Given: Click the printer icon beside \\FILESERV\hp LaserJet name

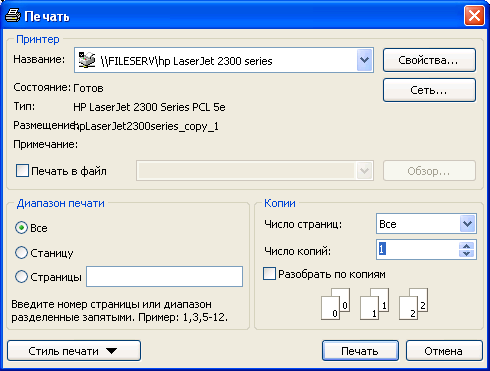Looking at the screenshot, I should [87, 60].
